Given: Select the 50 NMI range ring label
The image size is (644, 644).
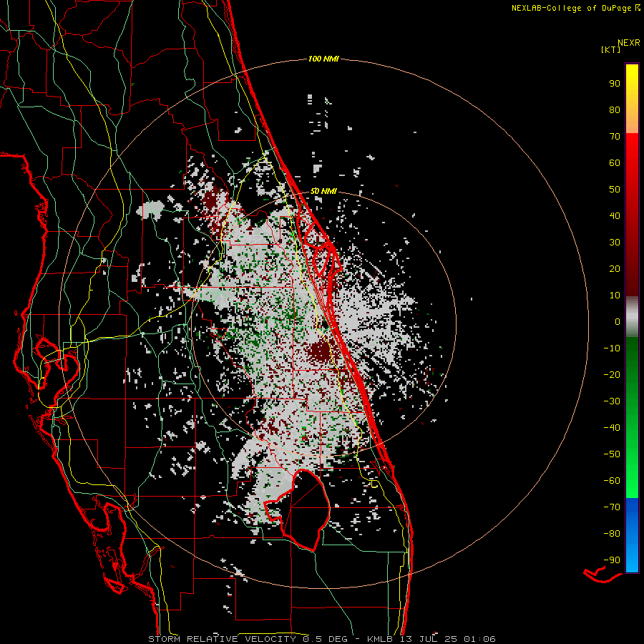Looking at the screenshot, I should [323, 191].
